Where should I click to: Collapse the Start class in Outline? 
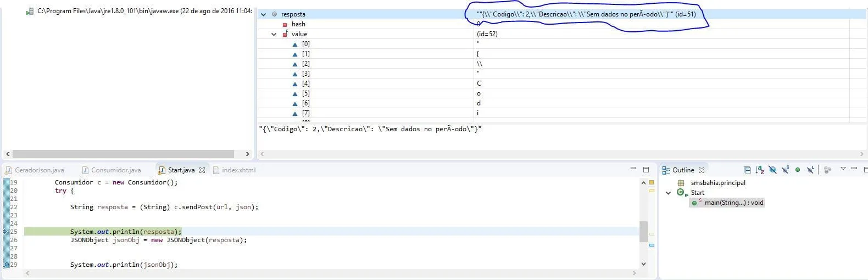pyautogui.click(x=669, y=193)
